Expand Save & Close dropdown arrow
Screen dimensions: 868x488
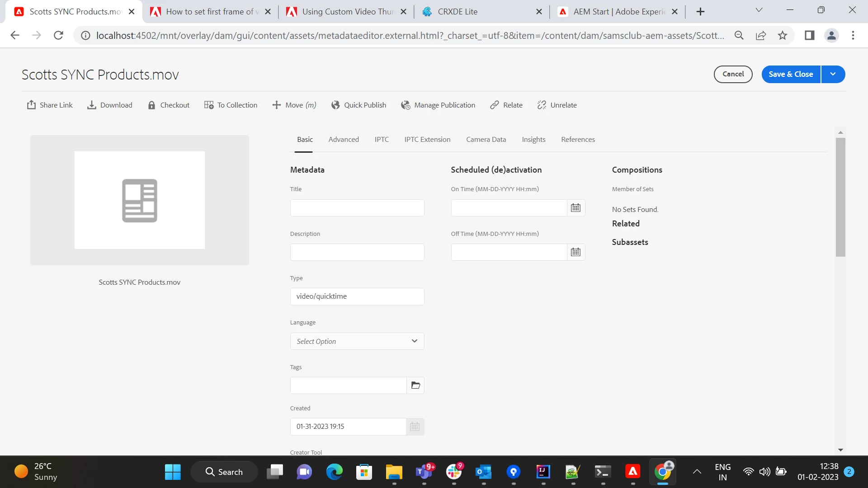[x=833, y=74]
